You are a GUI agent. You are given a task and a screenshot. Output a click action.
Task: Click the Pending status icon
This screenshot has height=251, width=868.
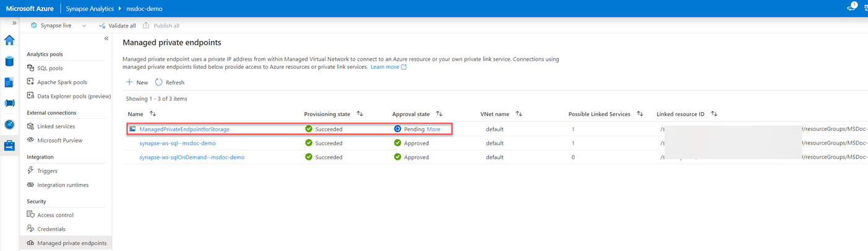pos(398,129)
